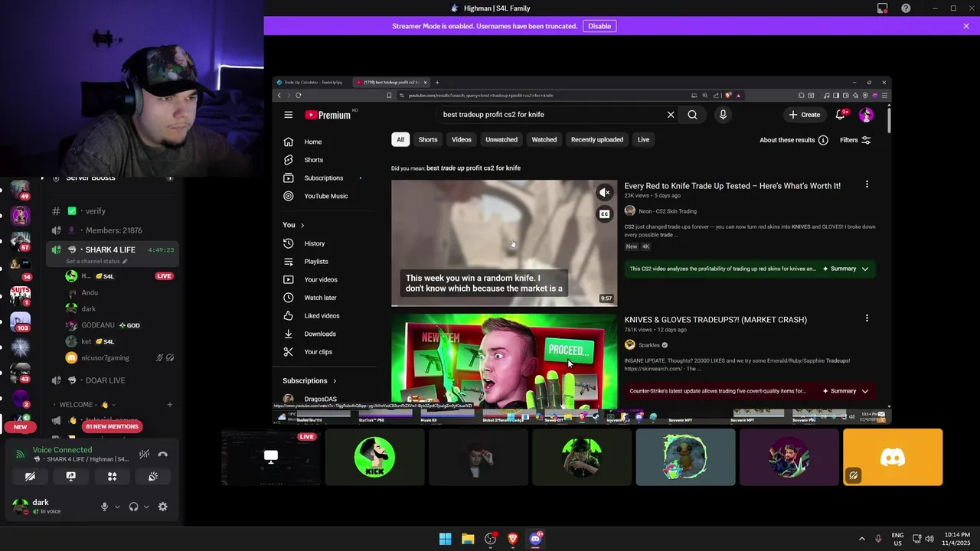Open headphone output options chevron
The width and height of the screenshot is (980, 551).
pos(146,507)
